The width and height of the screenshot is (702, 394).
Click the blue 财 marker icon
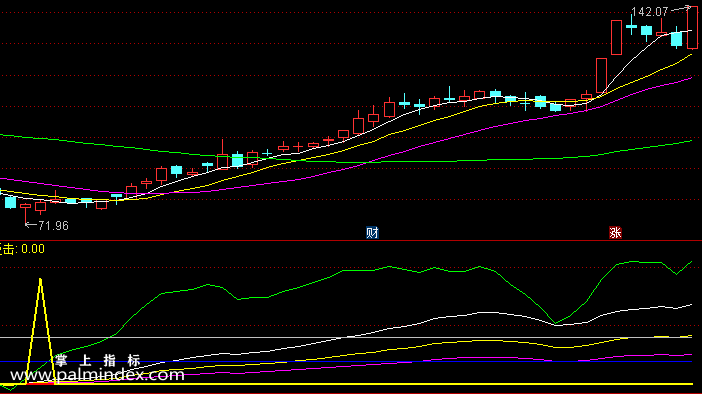click(x=372, y=233)
